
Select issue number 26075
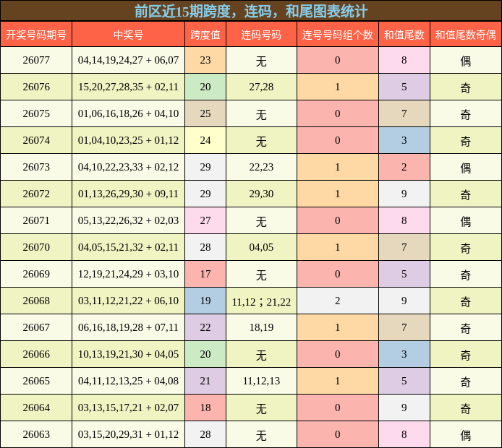36,113
